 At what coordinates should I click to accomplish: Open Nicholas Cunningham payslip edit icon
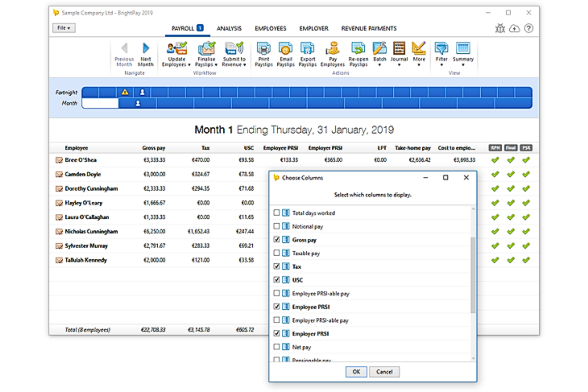59,232
